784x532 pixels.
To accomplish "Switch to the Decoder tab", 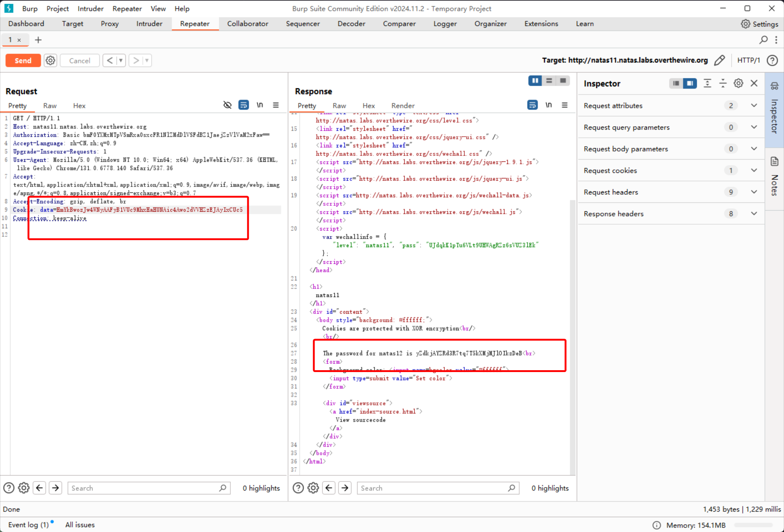I will (351, 24).
